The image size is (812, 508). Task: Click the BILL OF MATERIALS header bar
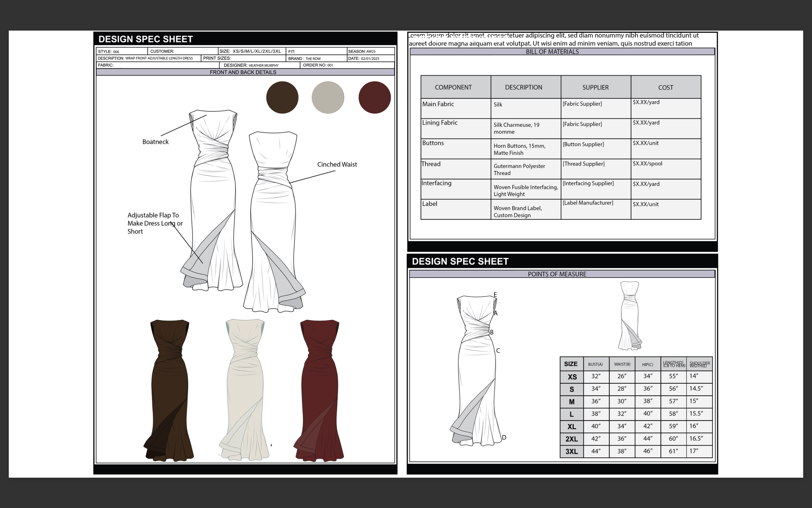point(552,52)
